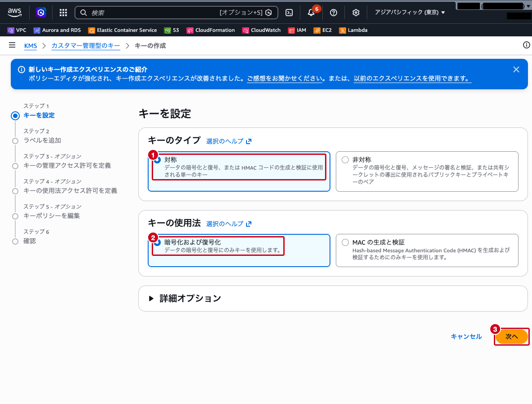532x404 pixels.
Task: Click the hexagon Amazon Q icon
Action: point(41,13)
